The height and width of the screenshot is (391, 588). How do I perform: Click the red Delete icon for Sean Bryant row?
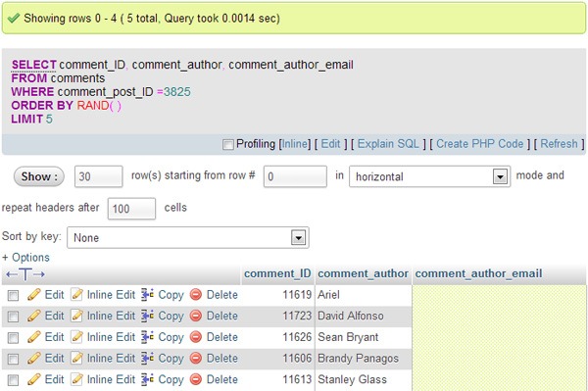coord(196,337)
